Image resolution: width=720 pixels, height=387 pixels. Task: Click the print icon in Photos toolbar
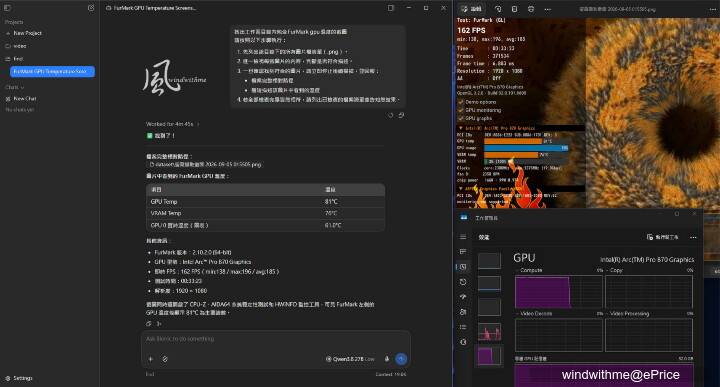pos(531,9)
